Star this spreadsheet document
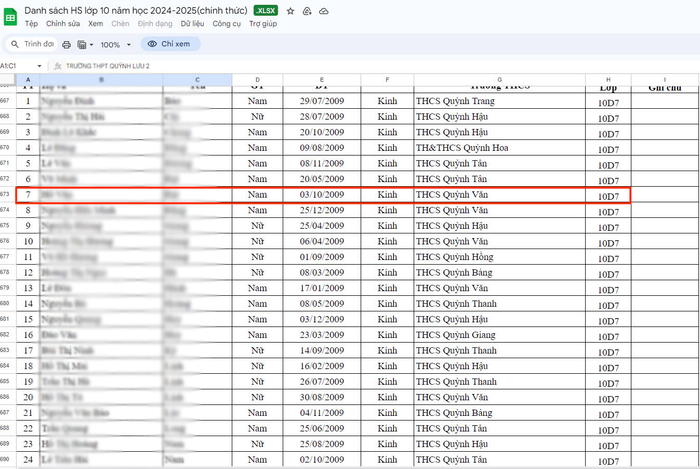700x469 pixels. [290, 11]
